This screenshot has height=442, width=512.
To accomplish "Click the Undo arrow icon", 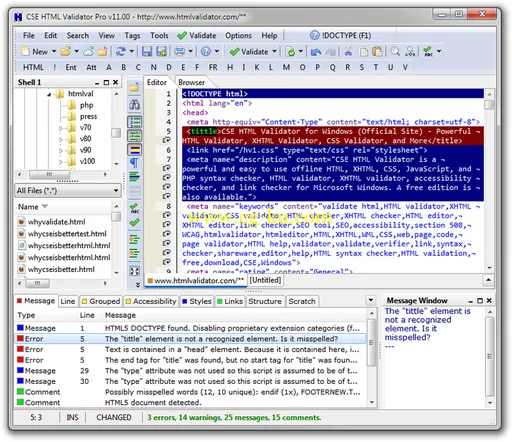I will click(x=316, y=52).
